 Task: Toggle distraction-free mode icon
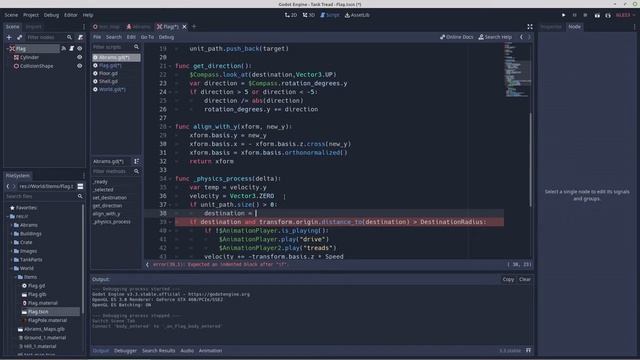530,27
